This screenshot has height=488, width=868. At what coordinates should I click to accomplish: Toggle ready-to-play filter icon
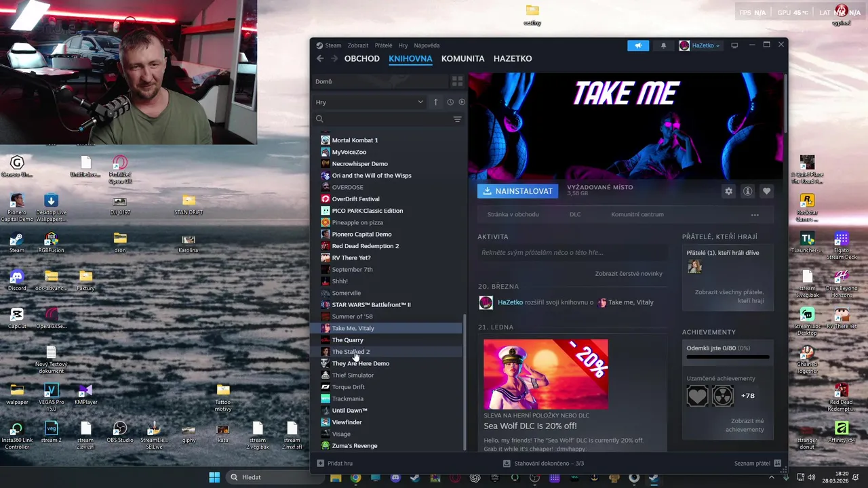462,102
